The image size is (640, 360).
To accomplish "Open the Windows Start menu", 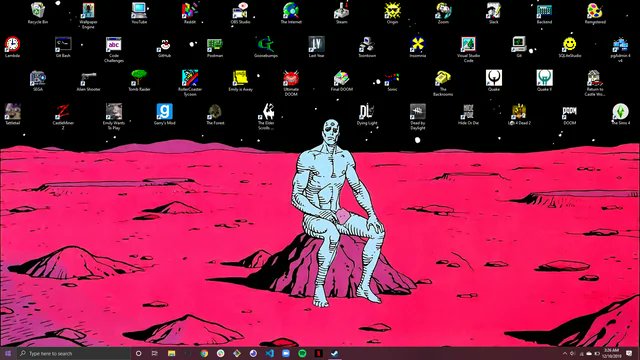I will click(x=8, y=353).
